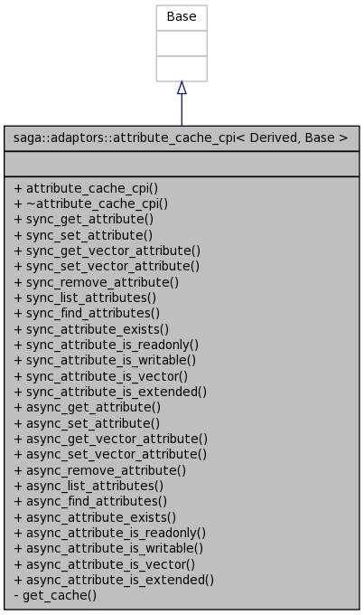Select the attribute_cache_cpi class title

181,137
